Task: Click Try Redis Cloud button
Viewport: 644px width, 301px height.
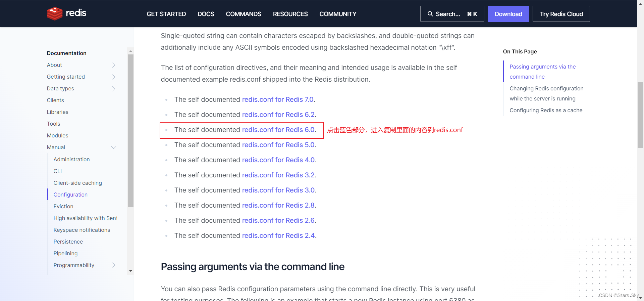Action: pyautogui.click(x=561, y=14)
